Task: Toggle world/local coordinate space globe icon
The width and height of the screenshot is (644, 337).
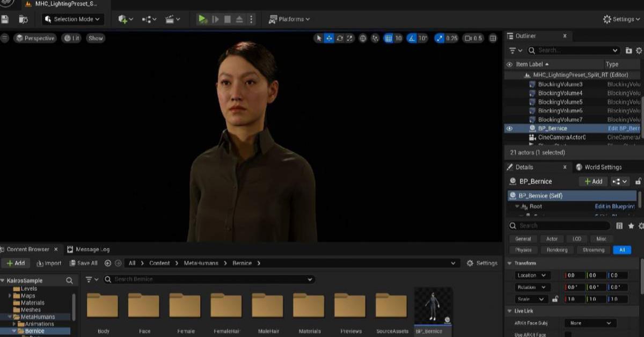Action: (363, 38)
